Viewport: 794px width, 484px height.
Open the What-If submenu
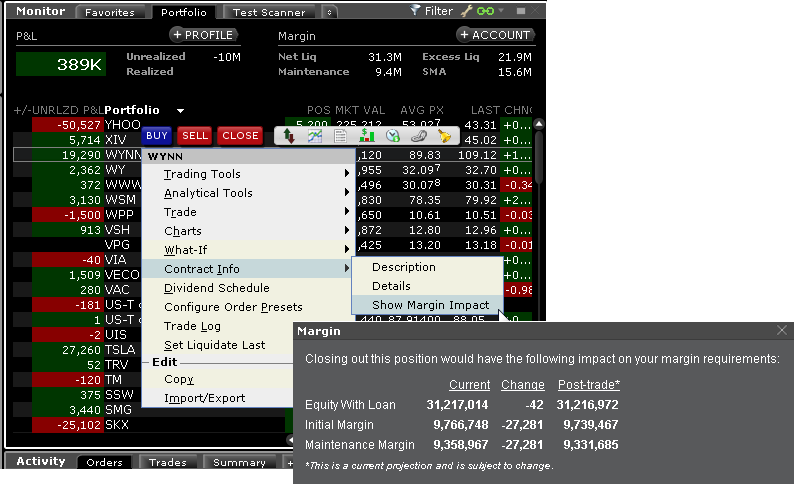(x=247, y=250)
